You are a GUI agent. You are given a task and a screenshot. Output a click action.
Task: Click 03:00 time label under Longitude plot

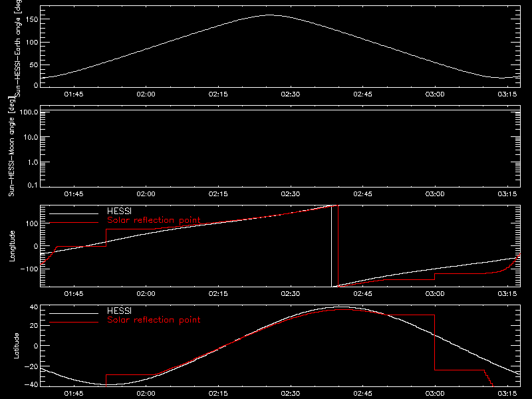click(435, 293)
